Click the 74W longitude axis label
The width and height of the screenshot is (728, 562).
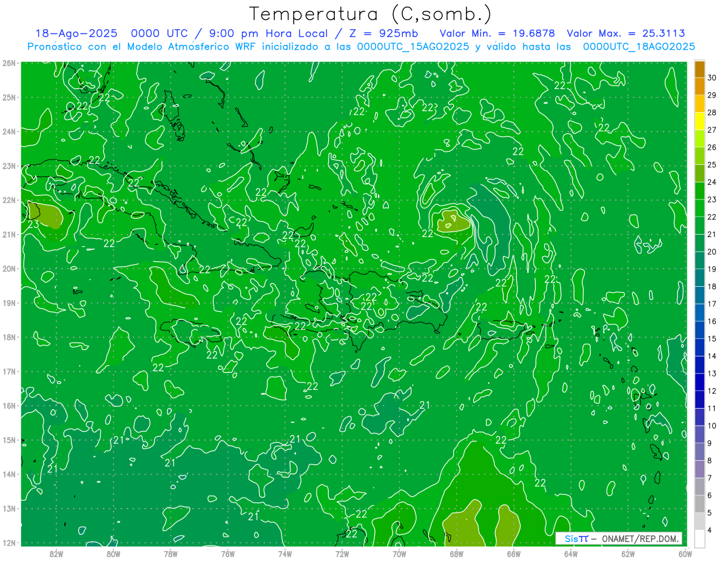(x=285, y=553)
